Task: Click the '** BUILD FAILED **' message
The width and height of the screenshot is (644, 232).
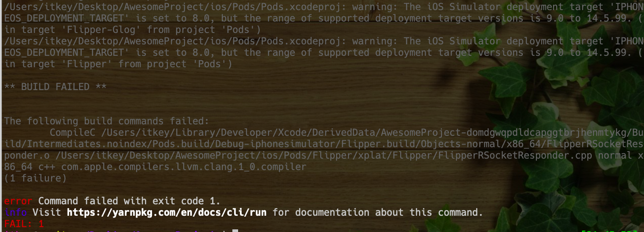Action: (55, 87)
